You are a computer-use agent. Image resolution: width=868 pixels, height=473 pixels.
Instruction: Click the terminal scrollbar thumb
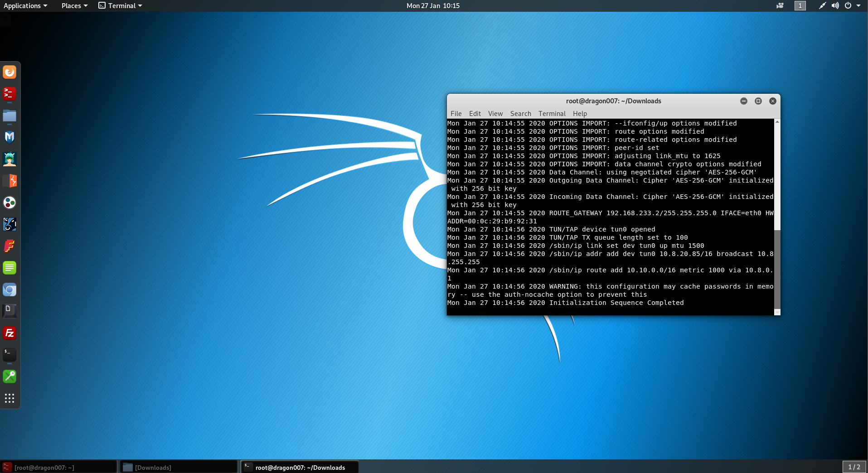pyautogui.click(x=777, y=269)
